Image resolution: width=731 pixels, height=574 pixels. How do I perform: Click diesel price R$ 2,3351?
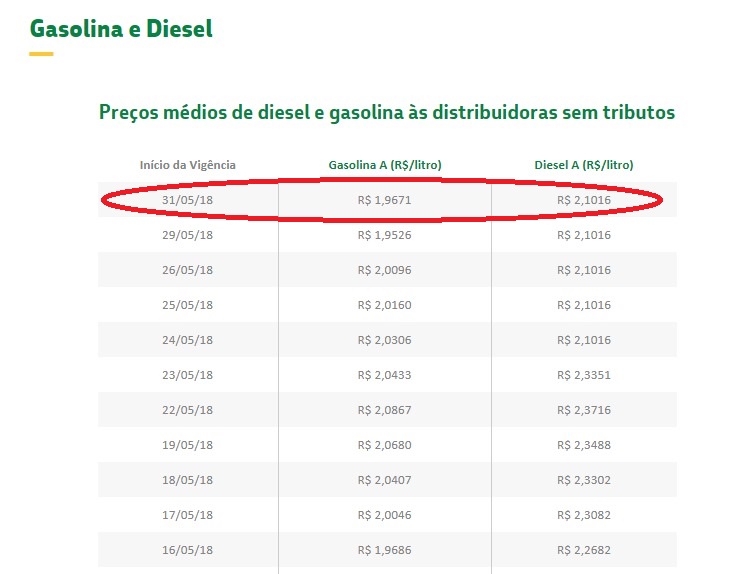(x=584, y=375)
